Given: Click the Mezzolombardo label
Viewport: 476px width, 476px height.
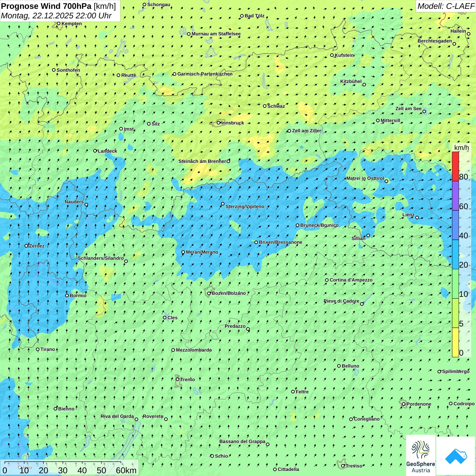Looking at the screenshot, I should point(194,350).
